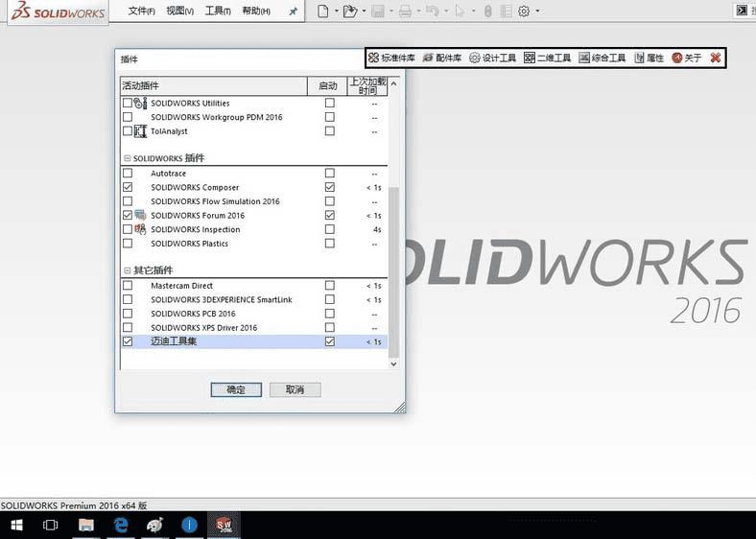Open the 帮助(H) menu

pos(256,12)
